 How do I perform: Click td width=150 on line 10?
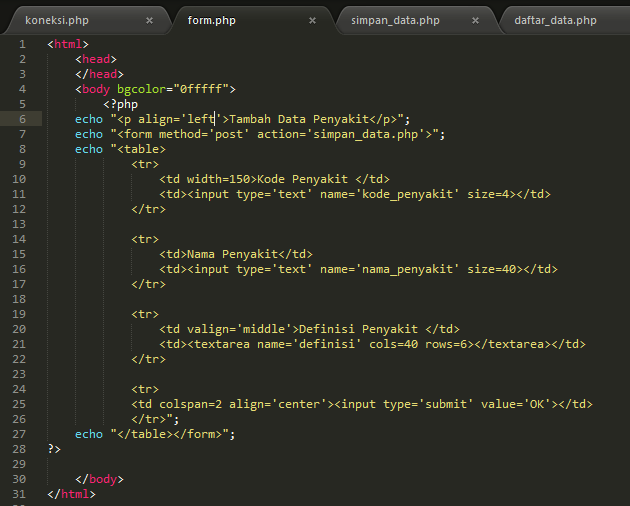tap(208, 179)
